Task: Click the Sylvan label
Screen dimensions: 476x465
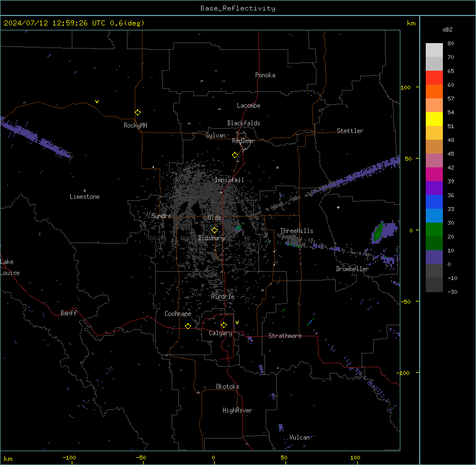Action: coord(215,135)
